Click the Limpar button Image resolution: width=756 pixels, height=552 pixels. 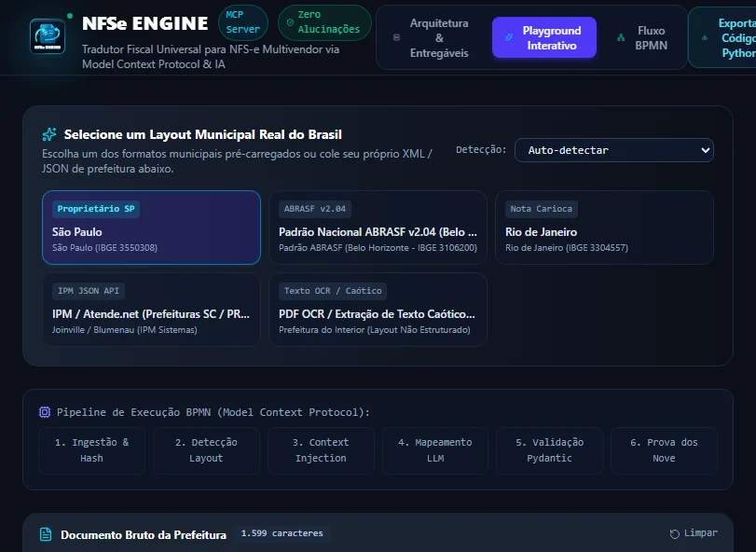(694, 533)
